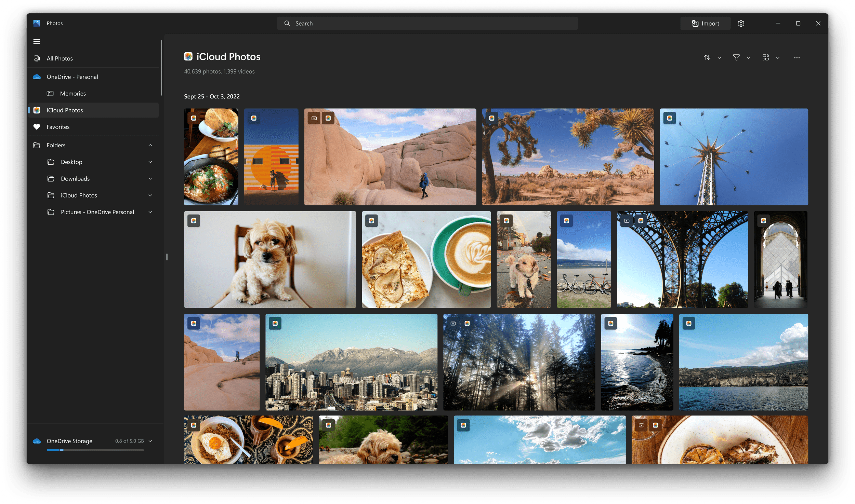Click the All Photos icon in sidebar
The height and width of the screenshot is (504, 855).
(x=37, y=58)
